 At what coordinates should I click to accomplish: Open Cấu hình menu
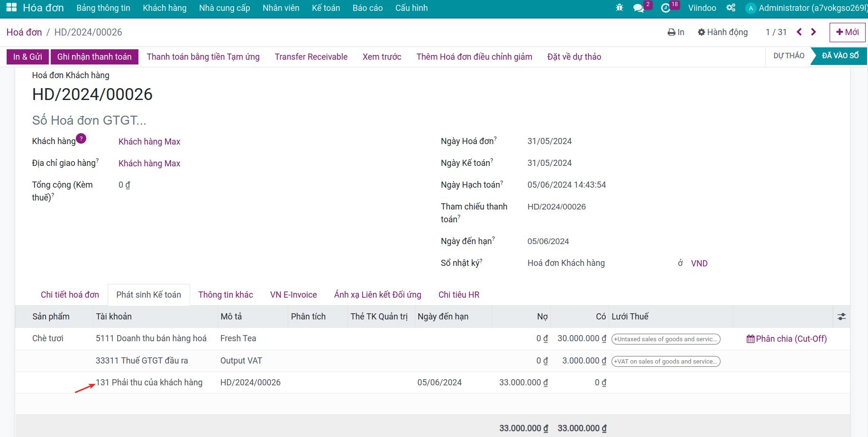(411, 8)
